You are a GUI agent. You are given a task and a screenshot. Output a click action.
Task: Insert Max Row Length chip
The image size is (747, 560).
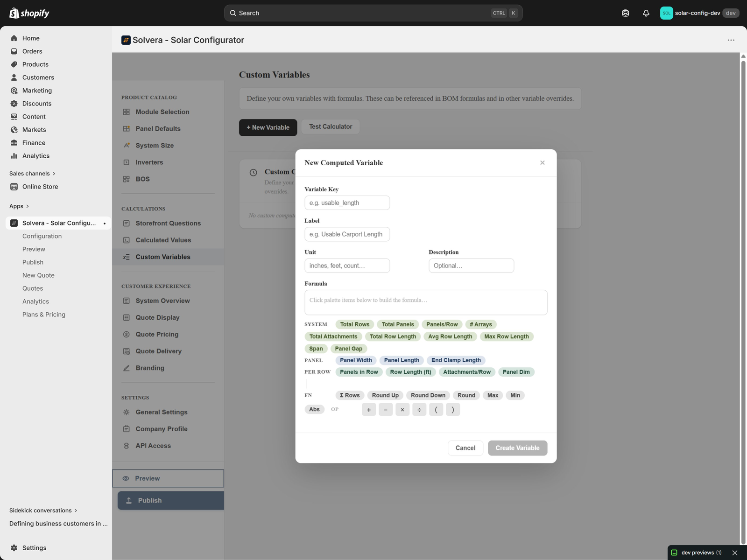(x=507, y=336)
